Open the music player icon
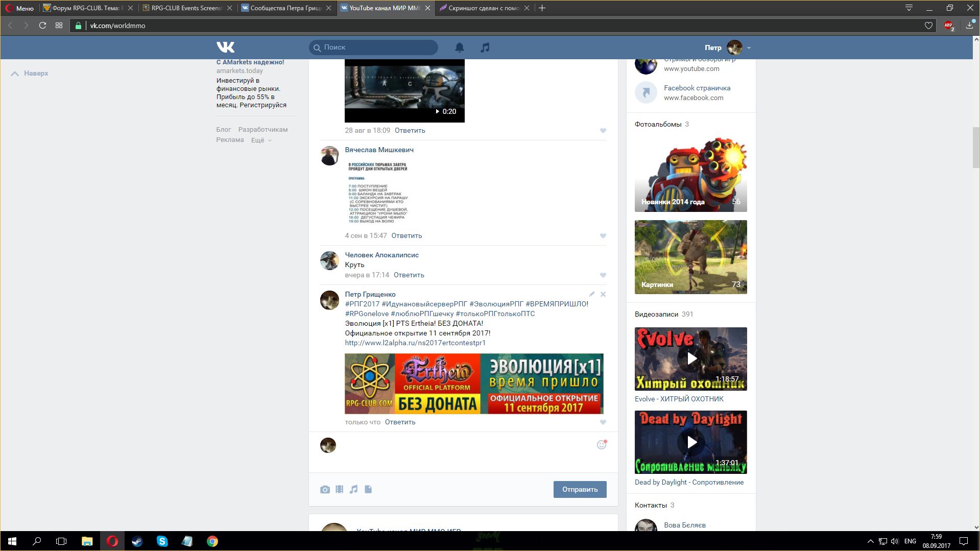 point(485,47)
